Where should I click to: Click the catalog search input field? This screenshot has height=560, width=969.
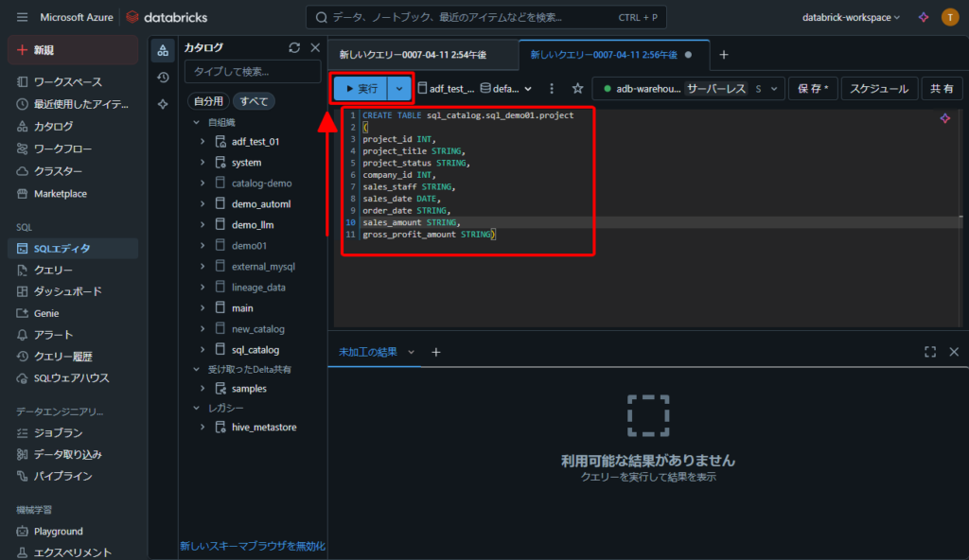tap(252, 72)
